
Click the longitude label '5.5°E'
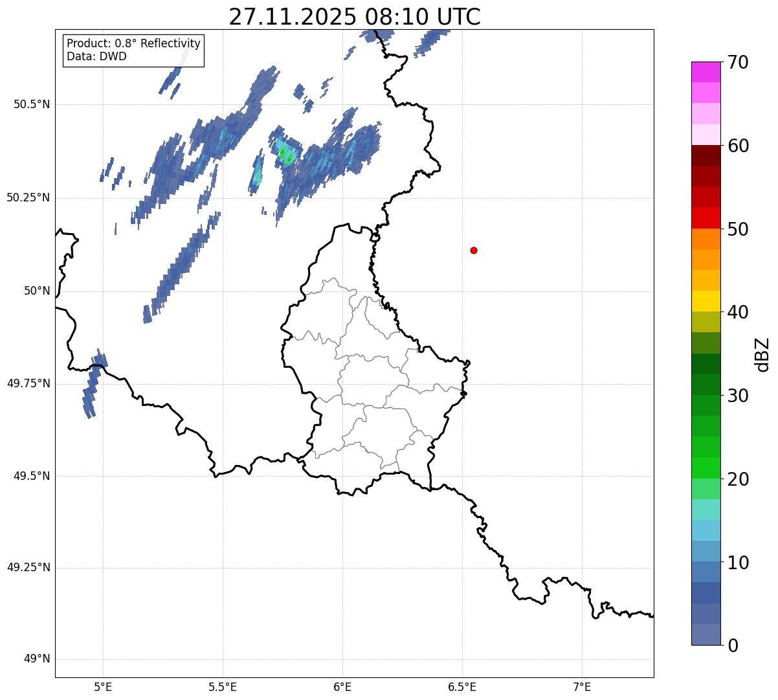[x=223, y=686]
